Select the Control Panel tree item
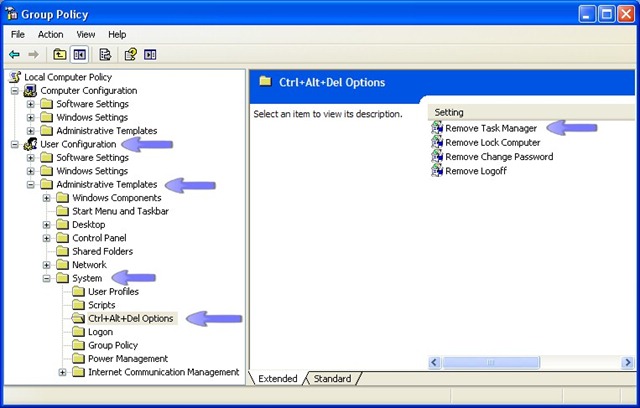Image resolution: width=640 pixels, height=408 pixels. (99, 238)
